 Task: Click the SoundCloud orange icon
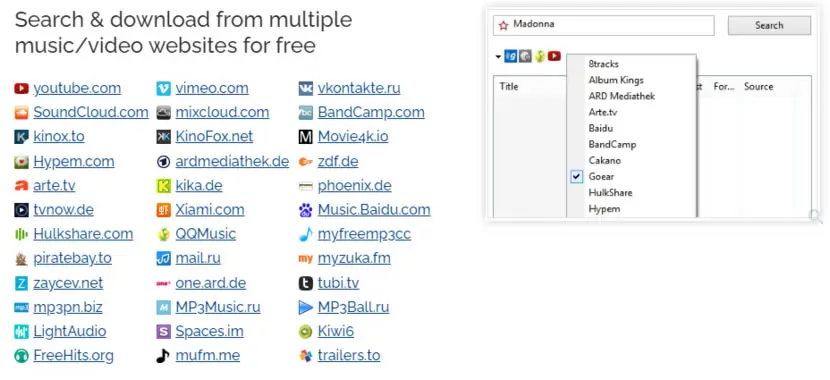pos(21,113)
